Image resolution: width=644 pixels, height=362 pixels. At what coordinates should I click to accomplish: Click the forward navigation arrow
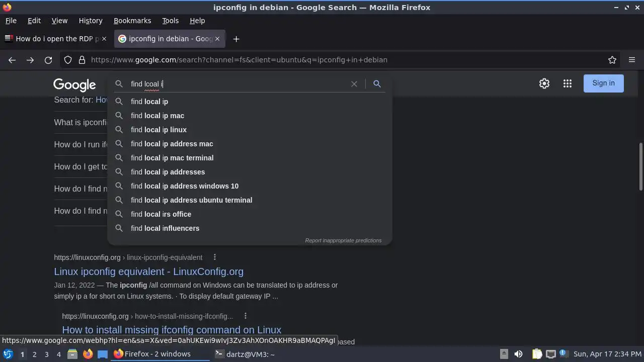(30, 60)
